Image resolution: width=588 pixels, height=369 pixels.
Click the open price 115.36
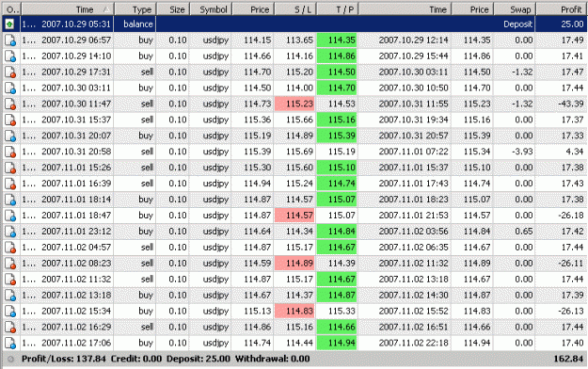257,120
